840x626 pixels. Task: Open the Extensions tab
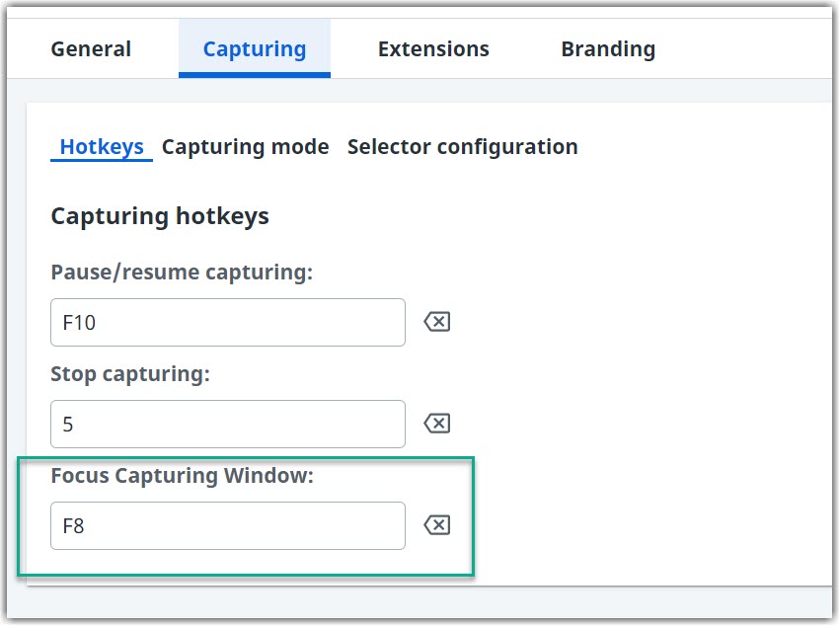[433, 48]
